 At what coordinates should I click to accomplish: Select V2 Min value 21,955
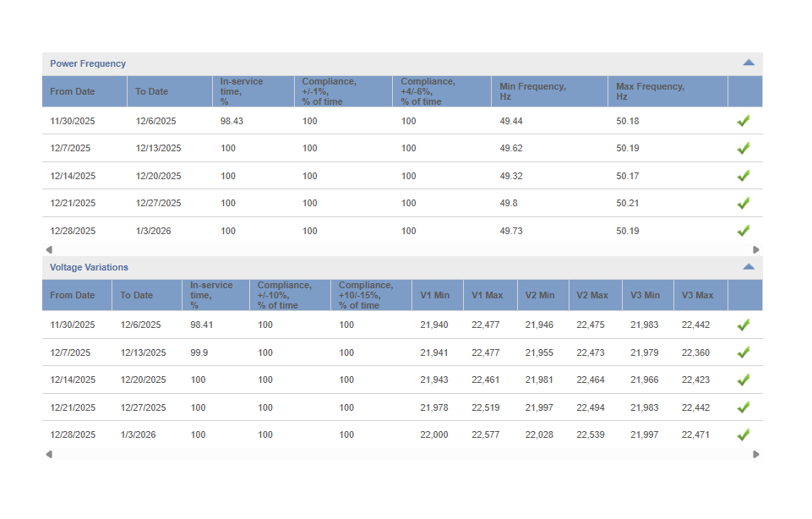[539, 352]
